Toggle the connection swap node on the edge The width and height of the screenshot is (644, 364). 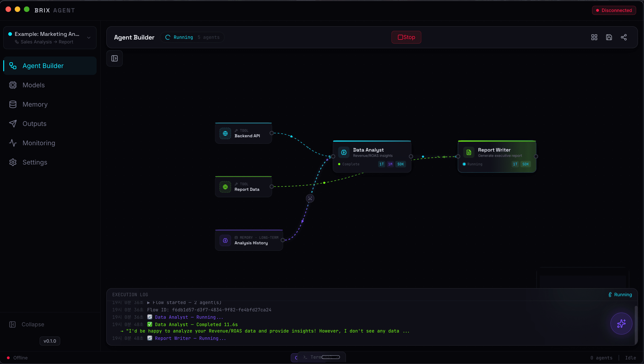click(x=310, y=198)
